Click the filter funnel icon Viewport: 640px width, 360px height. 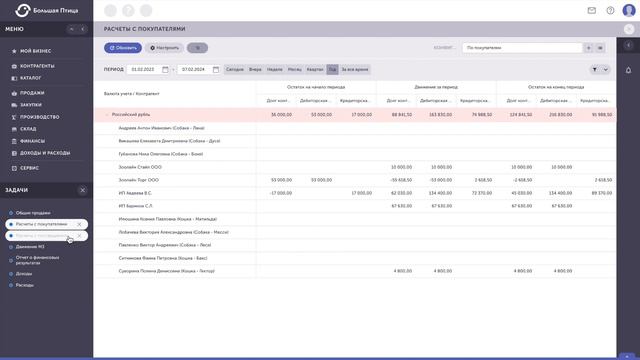pyautogui.click(x=595, y=69)
